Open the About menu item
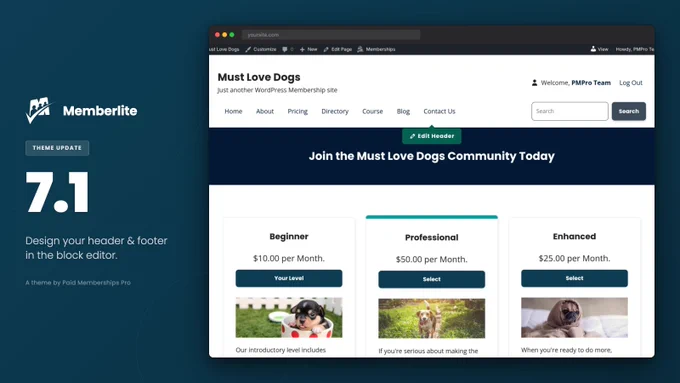Screen dimensions: 680x383 point(265,111)
